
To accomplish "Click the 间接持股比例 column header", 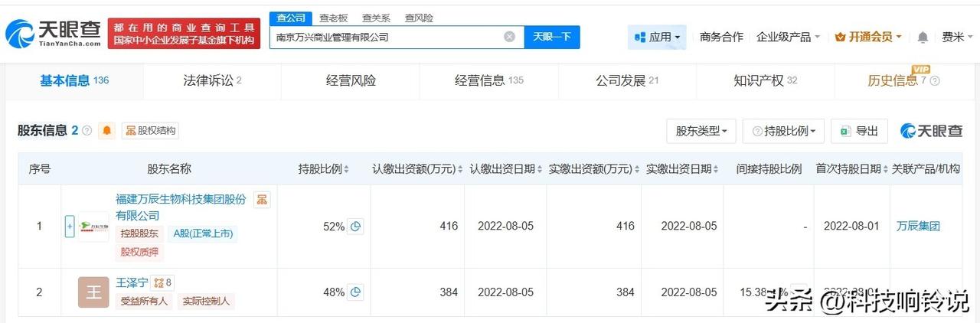I will 769,168.
